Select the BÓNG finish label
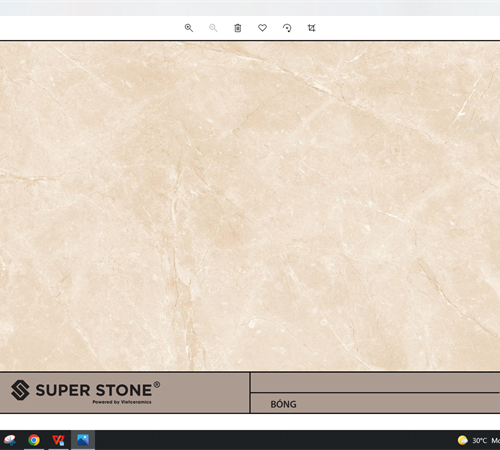The height and width of the screenshot is (450, 500). pos(283,404)
